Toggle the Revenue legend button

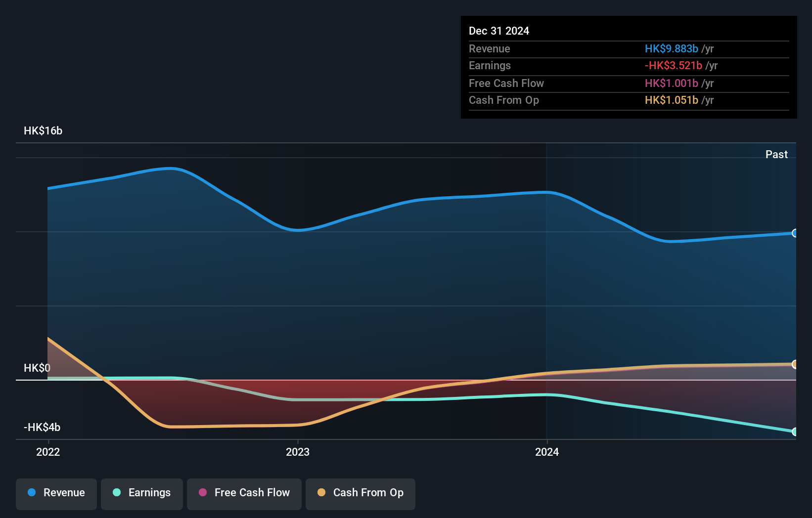coord(56,494)
